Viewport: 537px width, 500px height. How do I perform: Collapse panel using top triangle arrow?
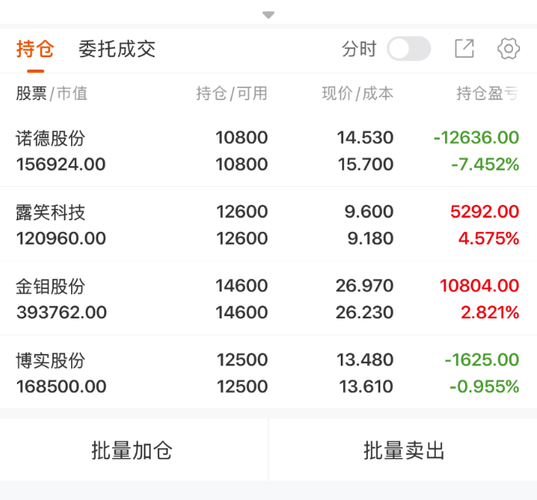pos(268,15)
